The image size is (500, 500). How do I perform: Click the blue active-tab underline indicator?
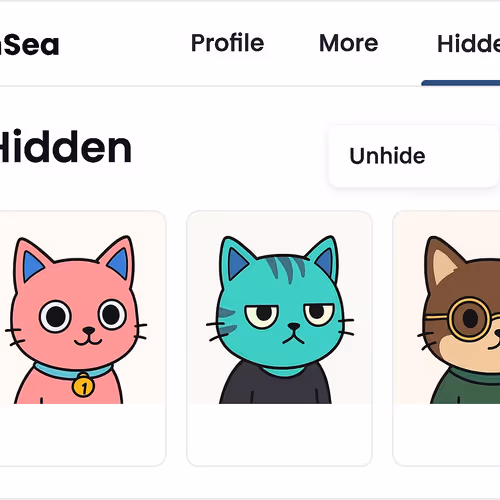[x=461, y=83]
